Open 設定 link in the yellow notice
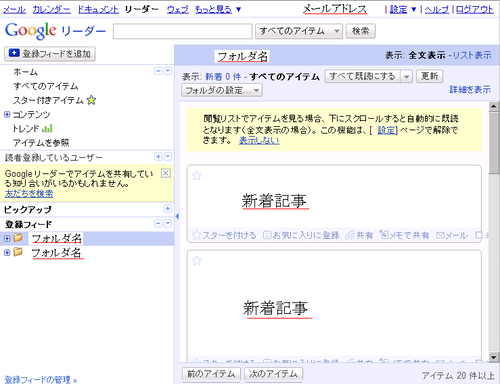Screen dimensions: 500x384 tap(386, 130)
